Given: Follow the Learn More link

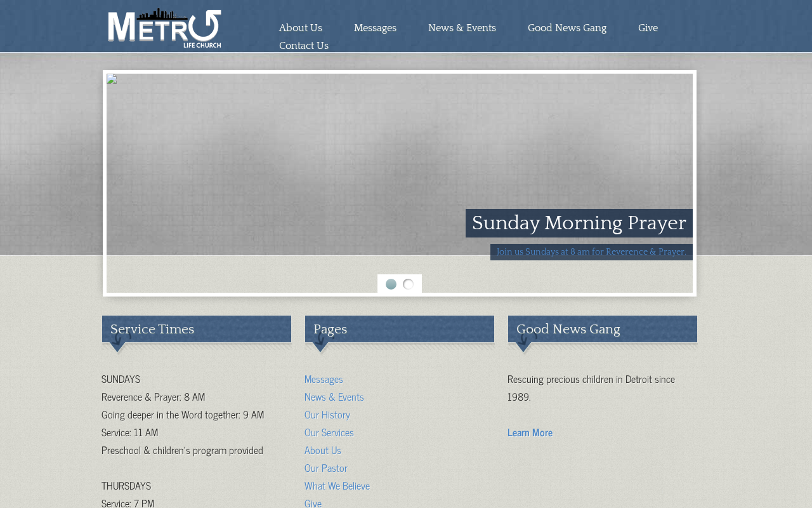Looking at the screenshot, I should pyautogui.click(x=530, y=432).
